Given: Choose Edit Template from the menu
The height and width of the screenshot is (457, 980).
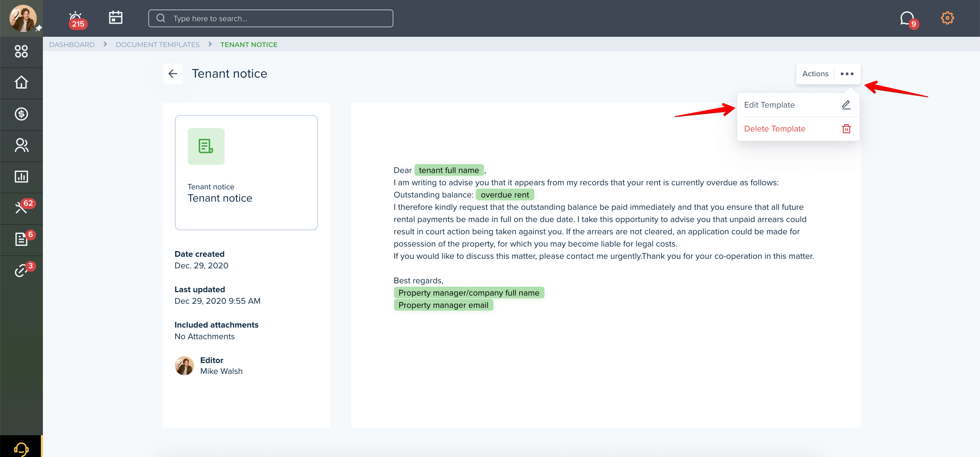Looking at the screenshot, I should 798,105.
